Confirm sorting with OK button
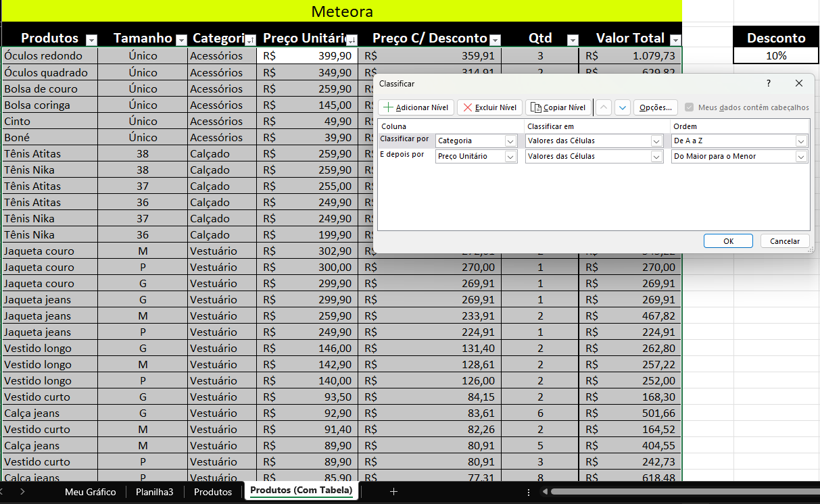This screenshot has height=504, width=820. coord(728,241)
